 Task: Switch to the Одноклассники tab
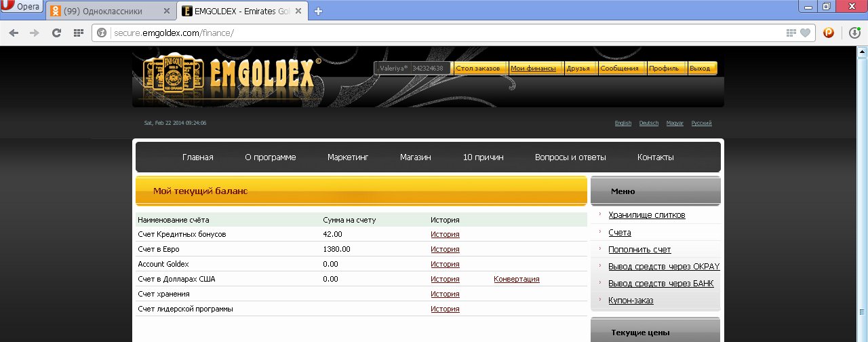pos(111,11)
